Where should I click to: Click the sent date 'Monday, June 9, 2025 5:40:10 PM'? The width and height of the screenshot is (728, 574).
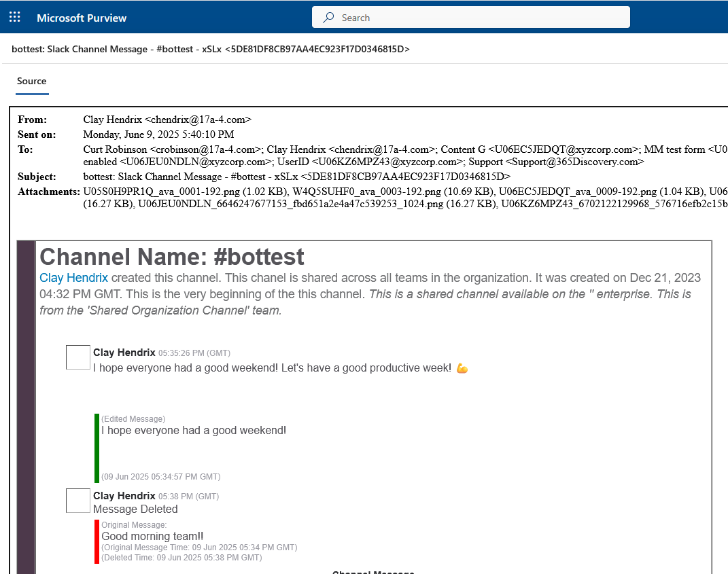tap(158, 134)
